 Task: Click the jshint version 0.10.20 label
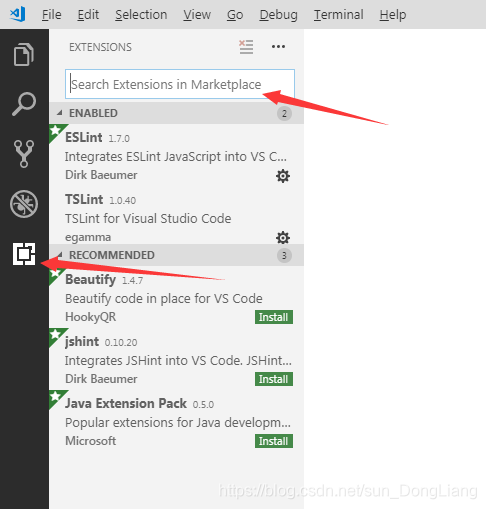[x=121, y=342]
